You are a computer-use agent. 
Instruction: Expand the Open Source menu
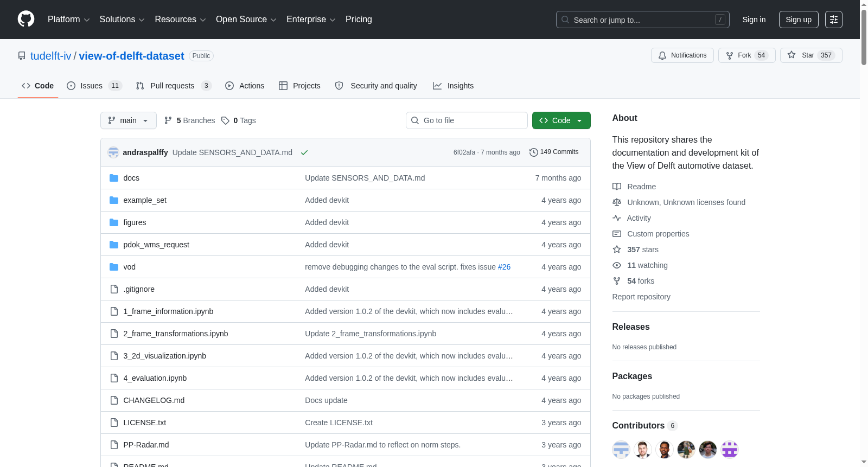point(246,20)
